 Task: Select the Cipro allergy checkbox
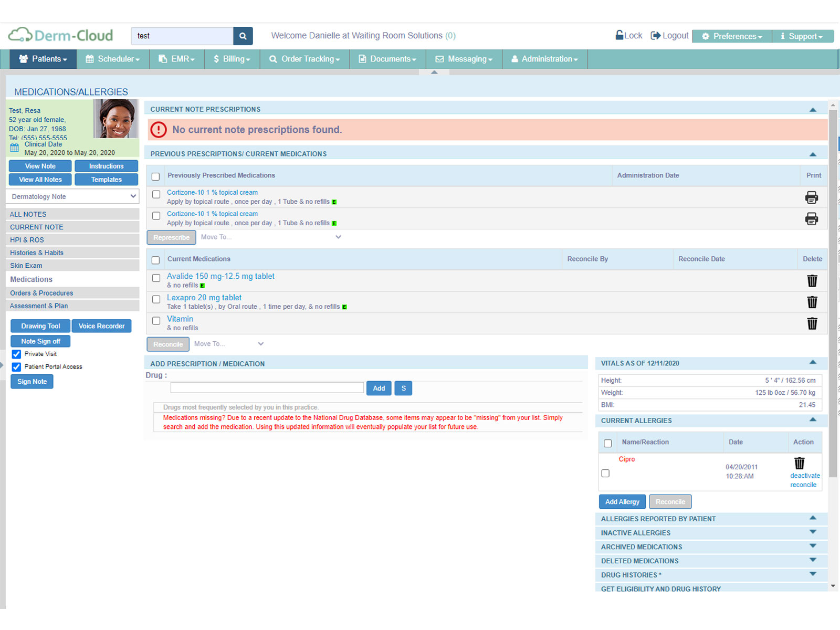(x=605, y=473)
